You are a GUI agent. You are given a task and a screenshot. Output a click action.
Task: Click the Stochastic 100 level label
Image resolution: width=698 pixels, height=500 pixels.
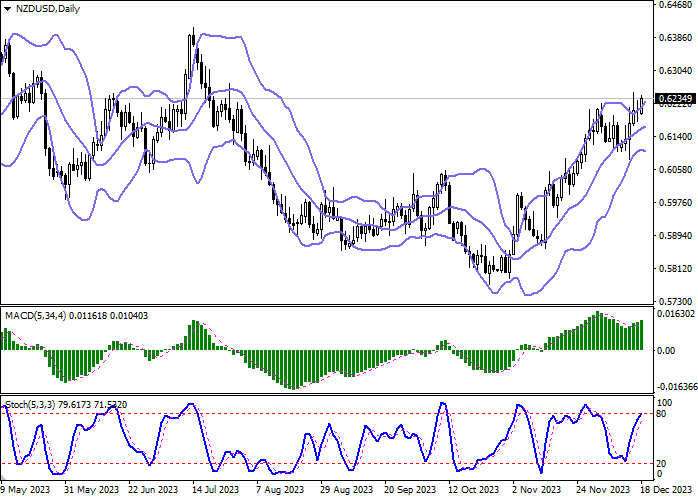click(x=664, y=403)
